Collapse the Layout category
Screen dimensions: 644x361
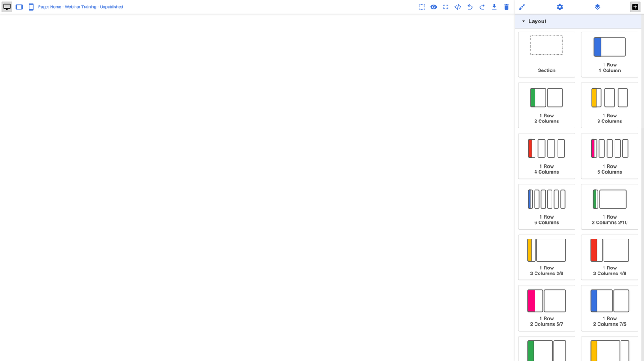(x=578, y=21)
